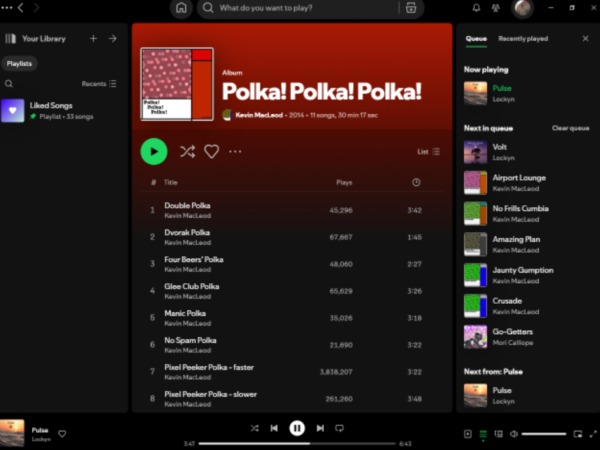Open the Recents sort dropdown
The image size is (600, 450).
(x=99, y=84)
